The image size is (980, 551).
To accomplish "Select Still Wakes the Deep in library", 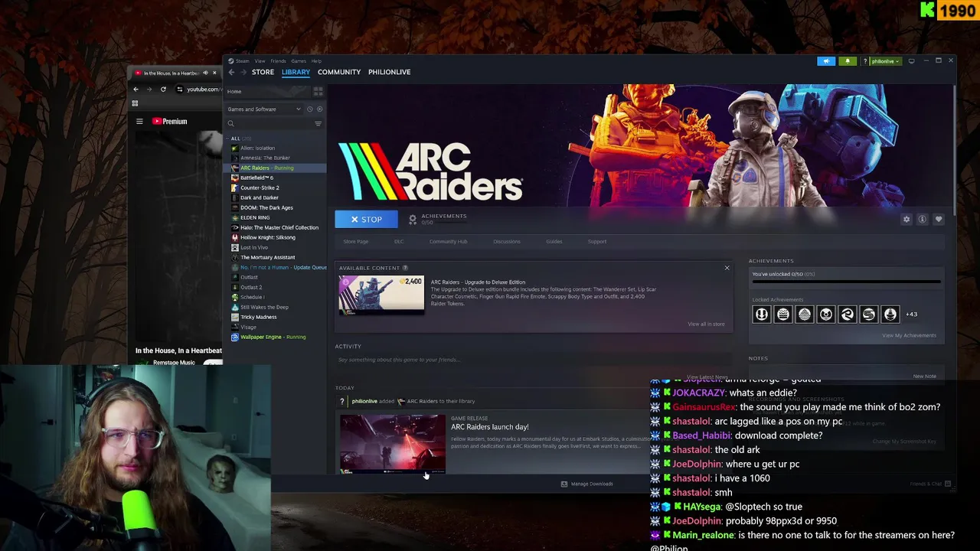I will tap(264, 308).
